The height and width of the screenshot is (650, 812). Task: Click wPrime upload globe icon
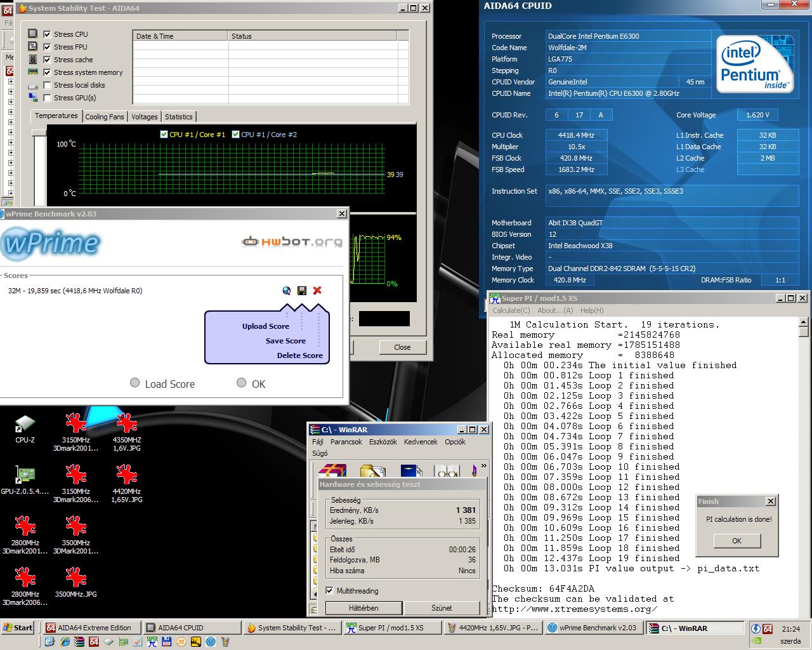(x=287, y=291)
